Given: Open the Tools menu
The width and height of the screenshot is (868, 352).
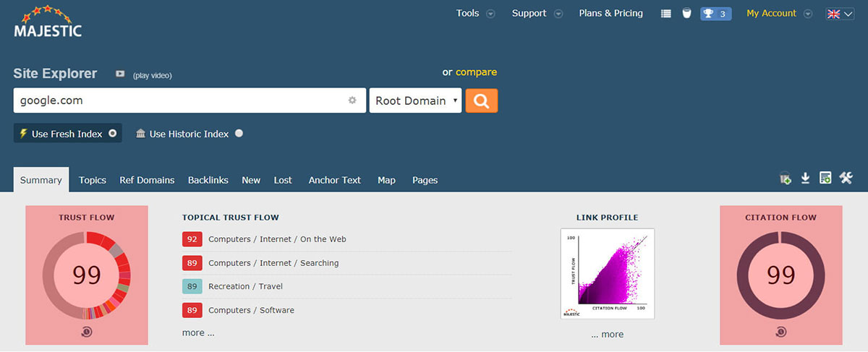Looking at the screenshot, I should [x=467, y=13].
